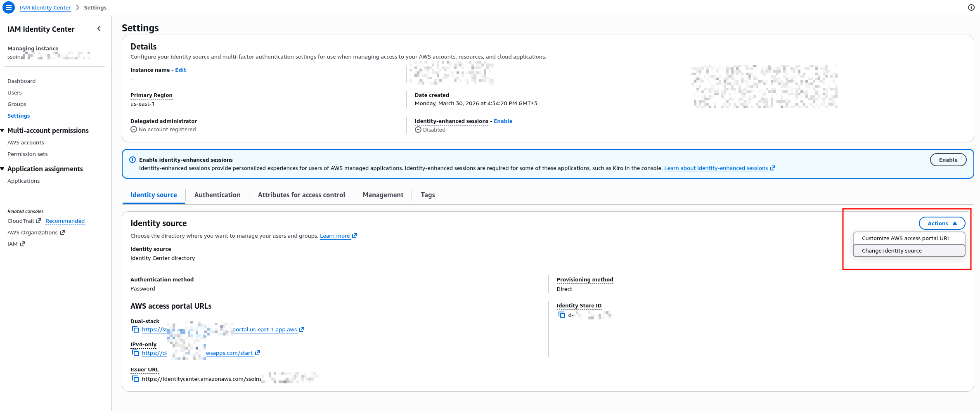Switch to the Authentication tab

[217, 195]
